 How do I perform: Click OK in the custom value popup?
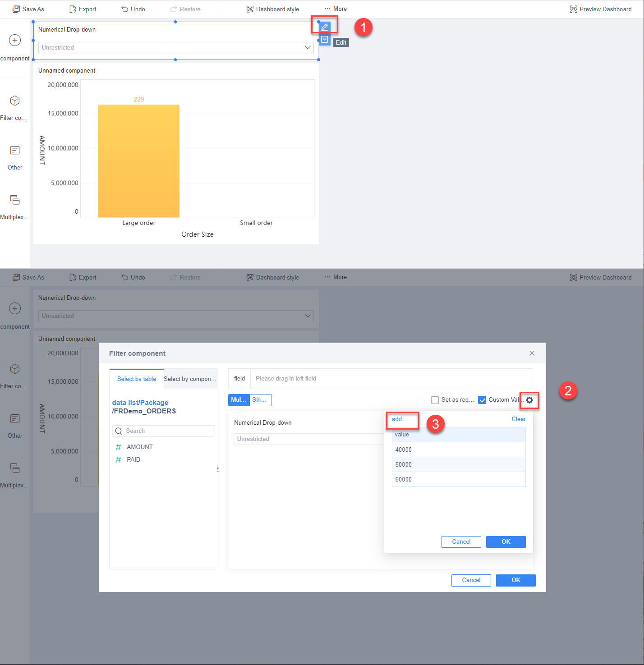506,542
